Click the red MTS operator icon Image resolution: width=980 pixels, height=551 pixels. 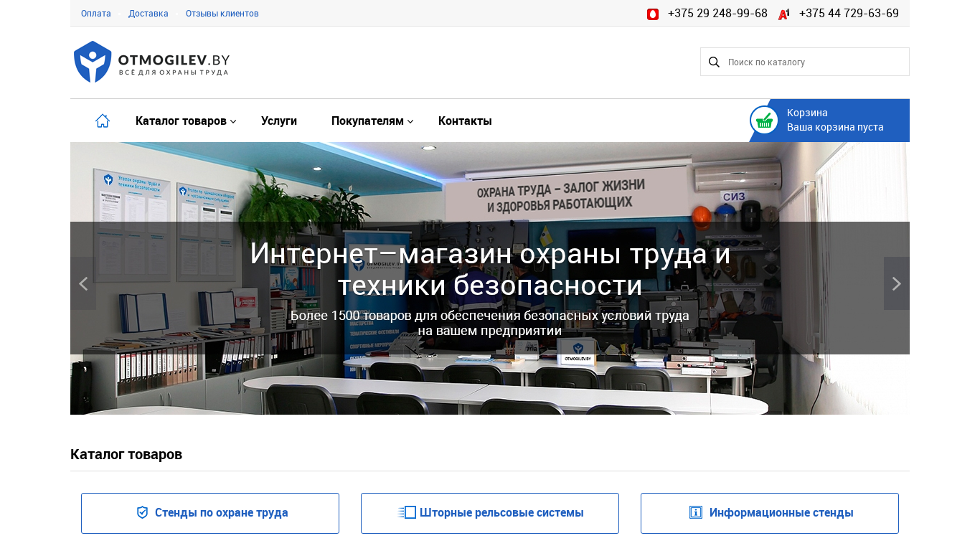pyautogui.click(x=653, y=14)
